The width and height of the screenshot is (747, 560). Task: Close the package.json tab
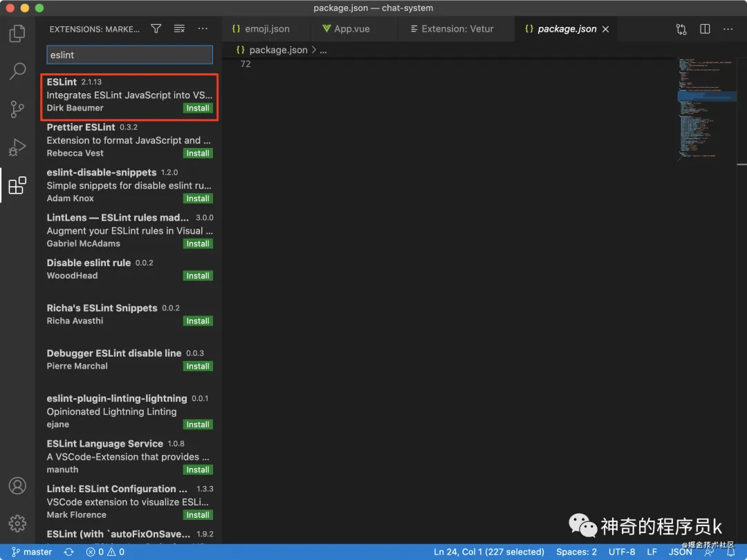[605, 29]
